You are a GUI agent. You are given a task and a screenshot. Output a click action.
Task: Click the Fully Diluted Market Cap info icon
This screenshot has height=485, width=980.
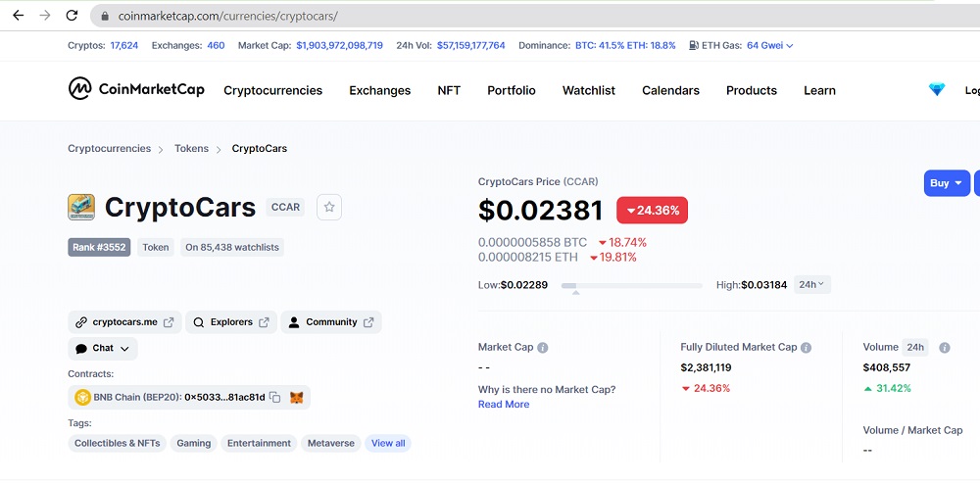click(x=807, y=348)
